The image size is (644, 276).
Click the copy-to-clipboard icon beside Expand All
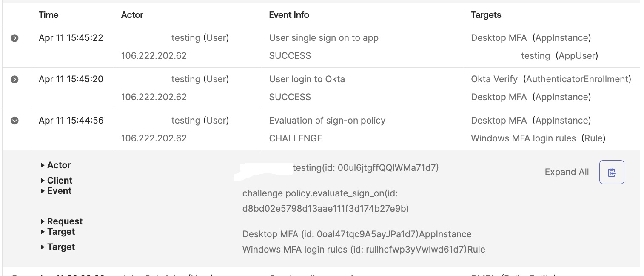pos(612,172)
